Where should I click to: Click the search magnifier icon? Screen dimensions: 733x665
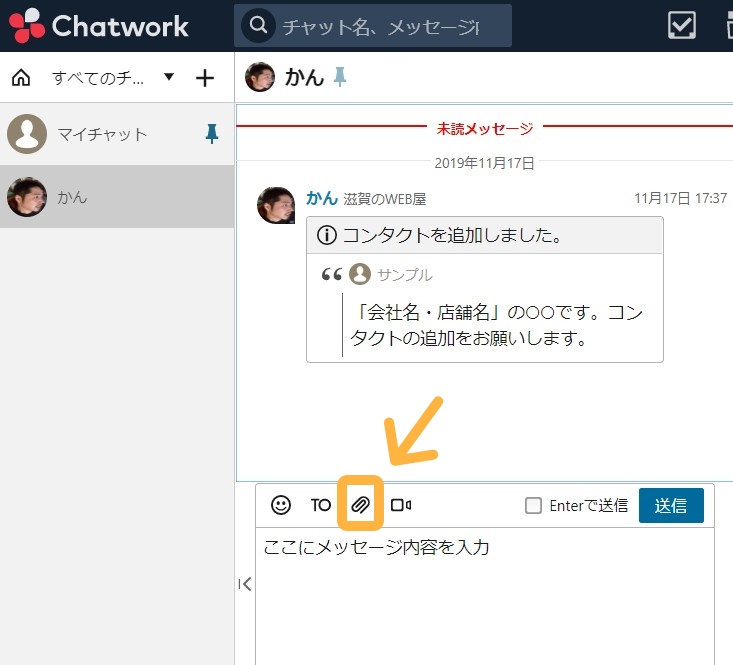[x=259, y=26]
